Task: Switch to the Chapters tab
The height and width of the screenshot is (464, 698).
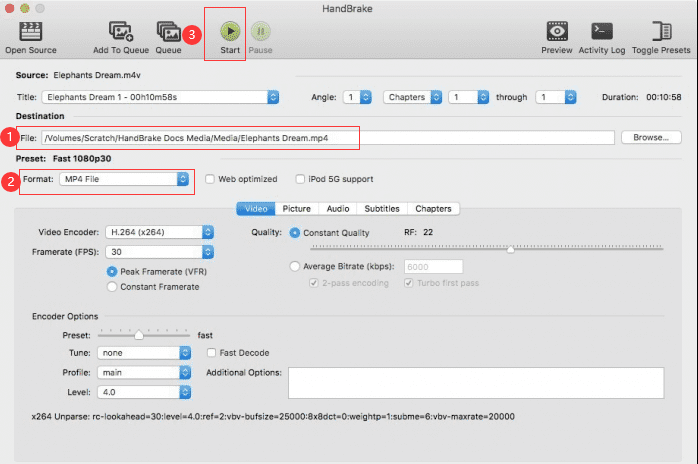Action: 433,209
